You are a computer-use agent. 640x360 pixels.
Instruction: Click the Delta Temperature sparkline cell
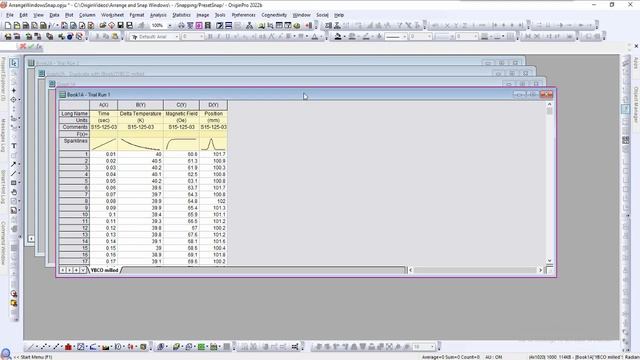[140, 144]
